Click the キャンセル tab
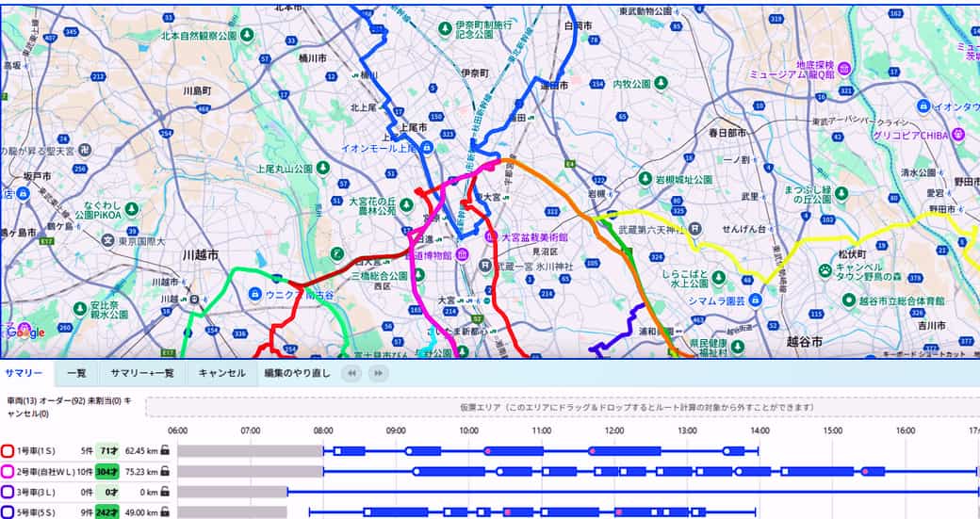This screenshot has height=519, width=980. (221, 374)
